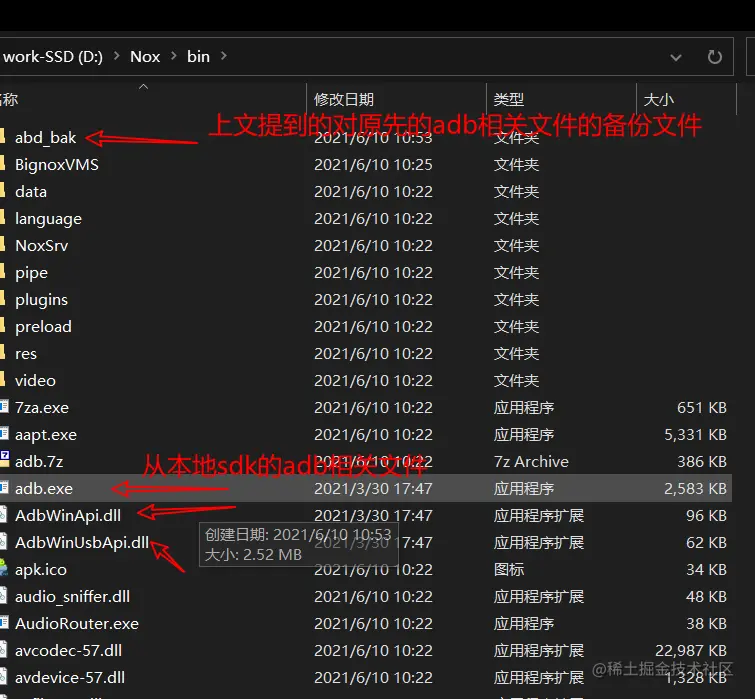Select the res folder

pos(26,354)
